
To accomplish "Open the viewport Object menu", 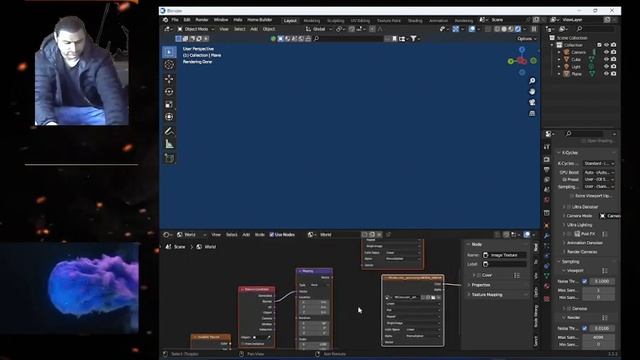I will tap(269, 29).
